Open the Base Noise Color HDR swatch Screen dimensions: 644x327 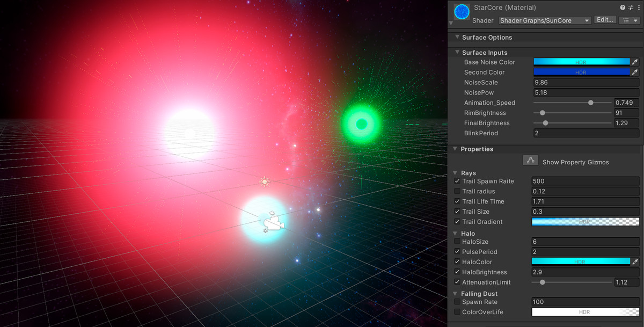[x=581, y=62]
